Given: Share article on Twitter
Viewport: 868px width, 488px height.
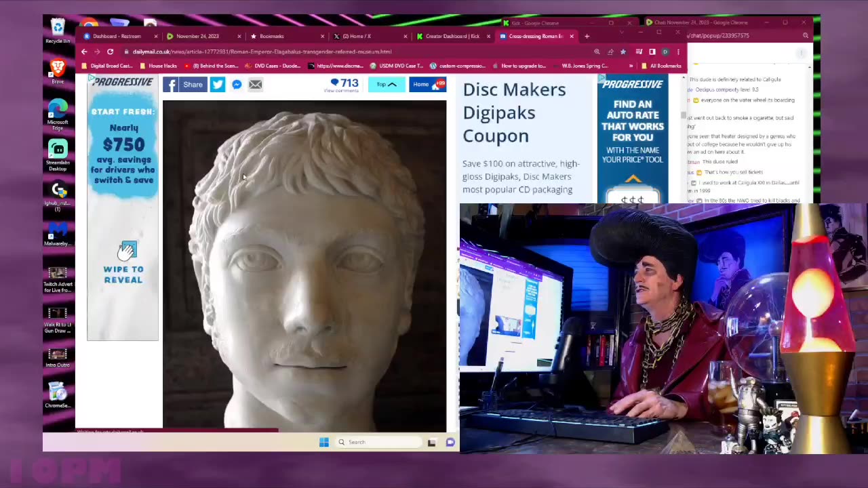Looking at the screenshot, I should coord(218,85).
